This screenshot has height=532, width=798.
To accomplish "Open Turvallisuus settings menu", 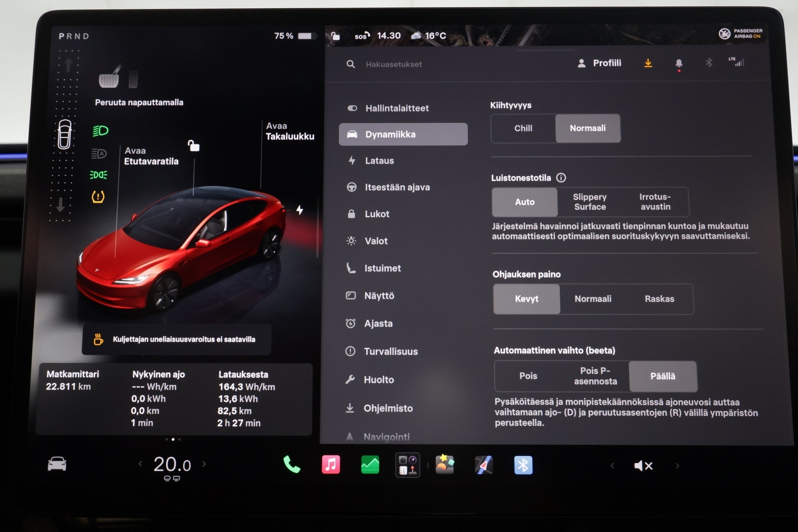I will pos(403,351).
